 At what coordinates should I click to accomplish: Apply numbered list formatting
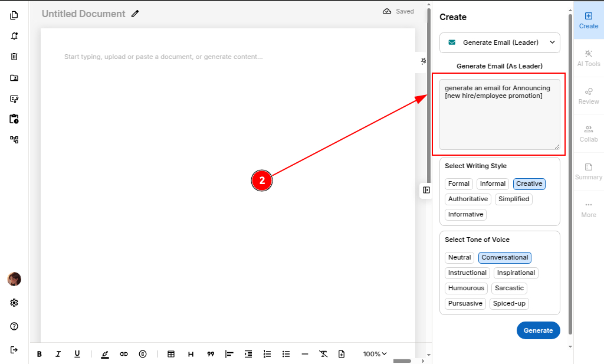267,354
